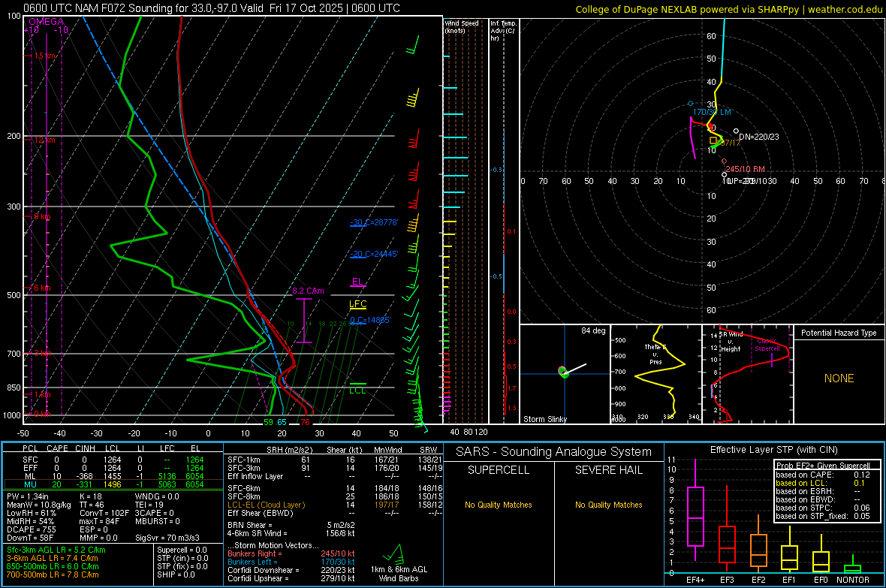886x588 pixels.
Task: Click the Bunkers Right red circle on hodograph
Action: 724,161
